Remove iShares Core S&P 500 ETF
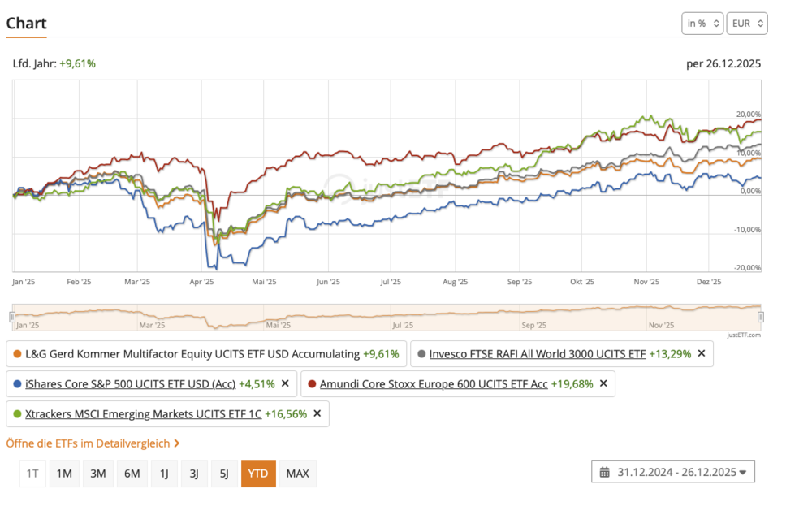 coord(285,383)
